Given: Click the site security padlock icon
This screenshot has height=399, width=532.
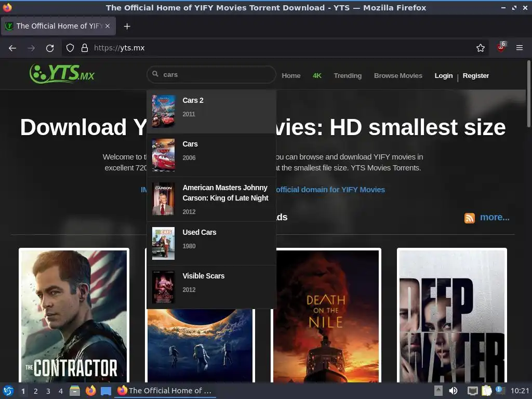Looking at the screenshot, I should [x=85, y=48].
